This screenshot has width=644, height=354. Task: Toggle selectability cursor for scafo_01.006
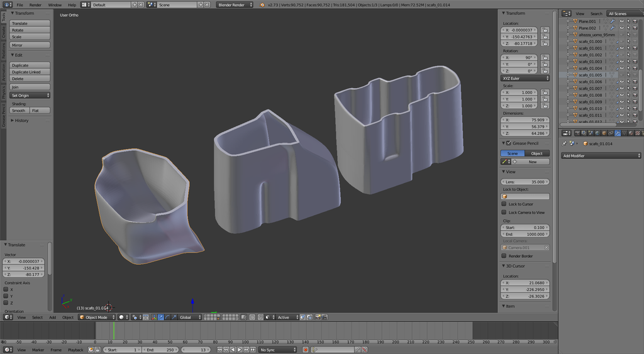click(x=628, y=82)
